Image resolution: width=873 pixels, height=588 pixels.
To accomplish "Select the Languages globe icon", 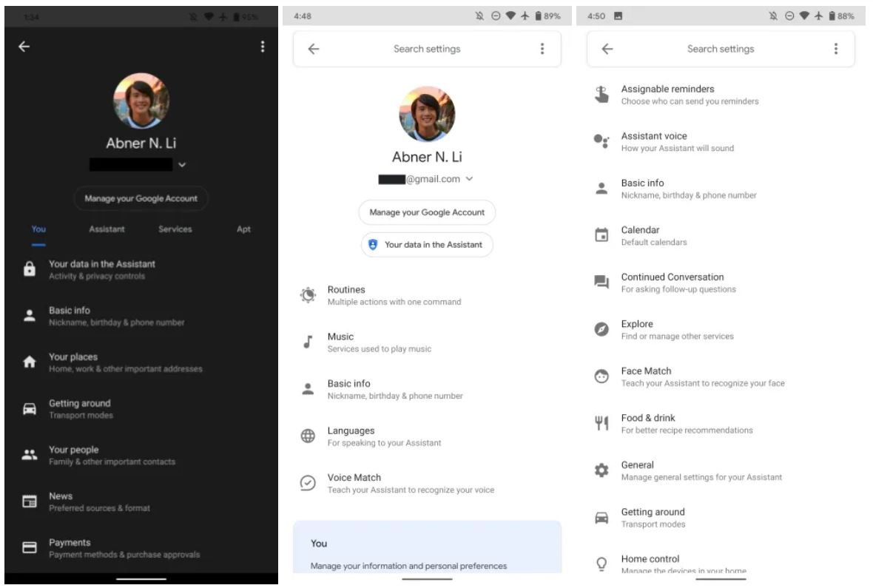I will [x=308, y=436].
